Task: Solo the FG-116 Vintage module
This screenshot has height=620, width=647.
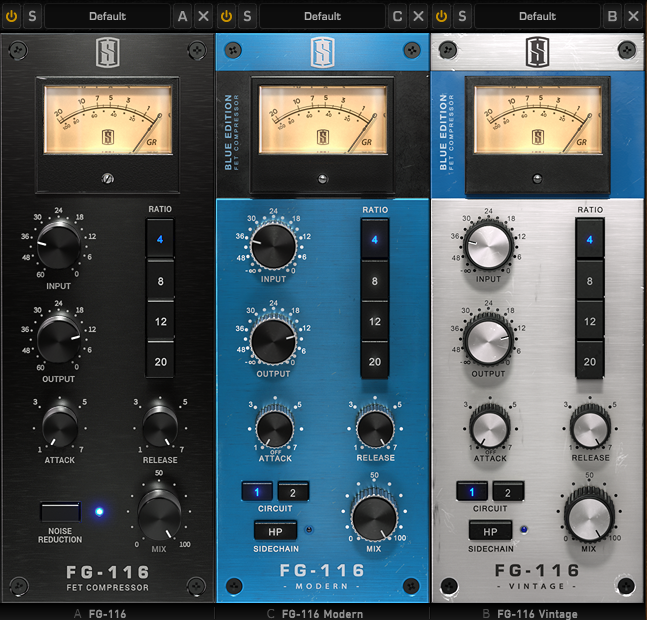Action: [462, 16]
